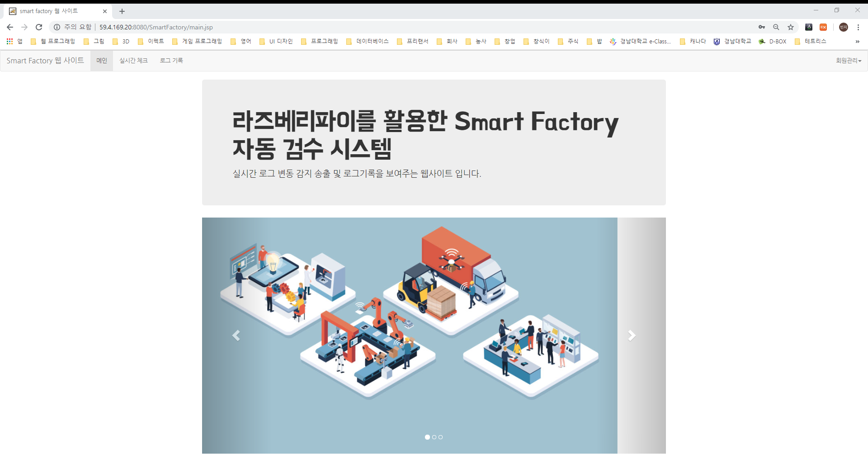The image size is (868, 474).
Task: Toggle the bookmark star for this page
Action: point(791,27)
